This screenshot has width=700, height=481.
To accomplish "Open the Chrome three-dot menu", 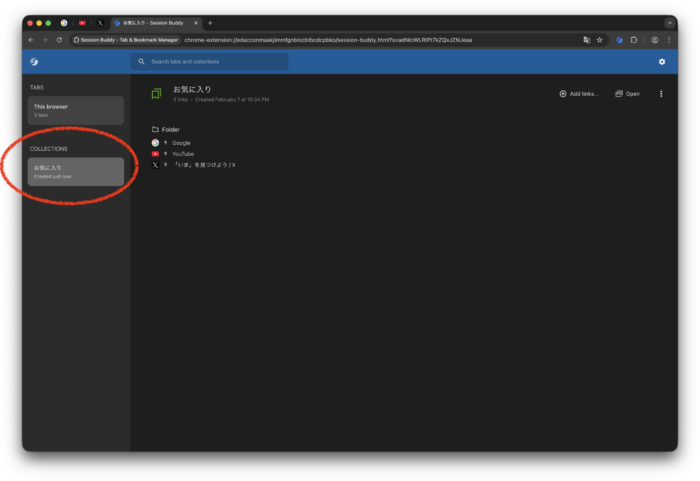I will point(669,40).
